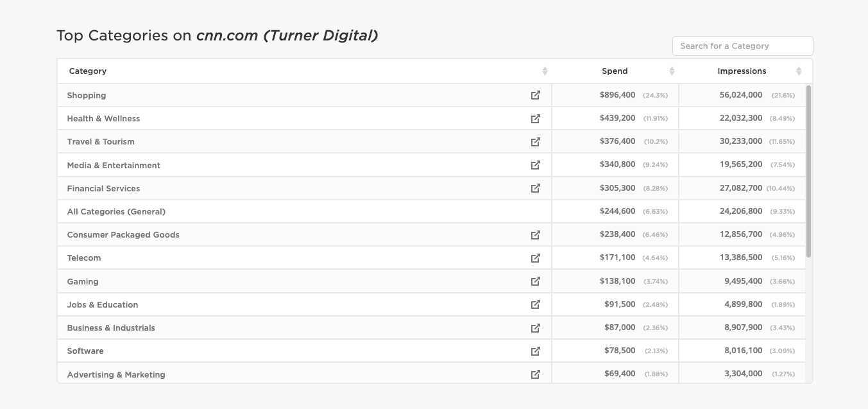
Task: Open external link icon for Jobs & Education
Action: pyautogui.click(x=536, y=304)
